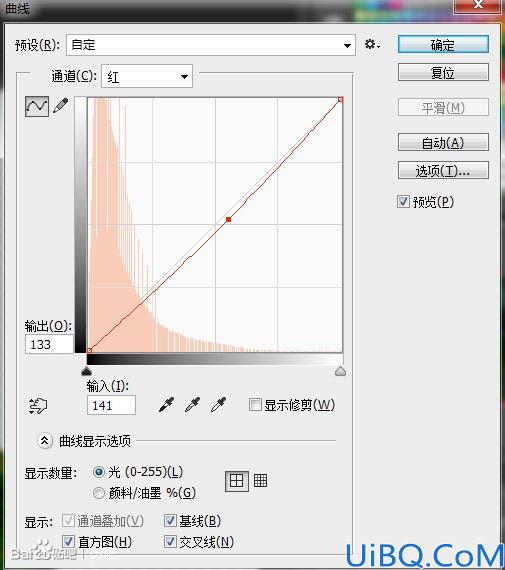This screenshot has width=505, height=570.
Task: Select the top-right curve endpoint
Action: pos(340,99)
